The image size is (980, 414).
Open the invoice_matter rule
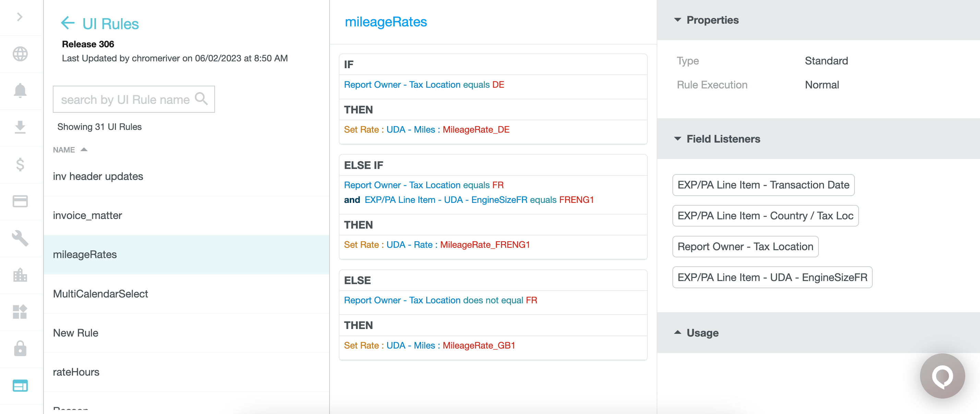[x=87, y=215]
